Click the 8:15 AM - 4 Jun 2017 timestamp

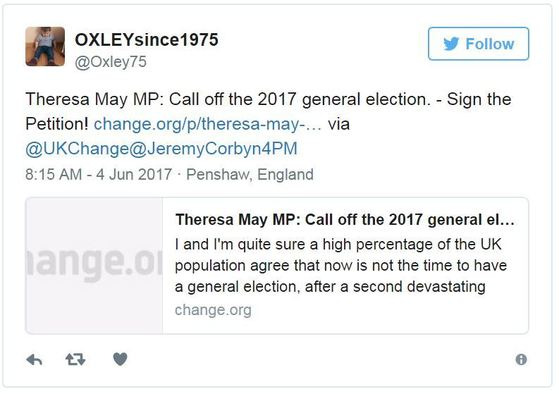99,174
